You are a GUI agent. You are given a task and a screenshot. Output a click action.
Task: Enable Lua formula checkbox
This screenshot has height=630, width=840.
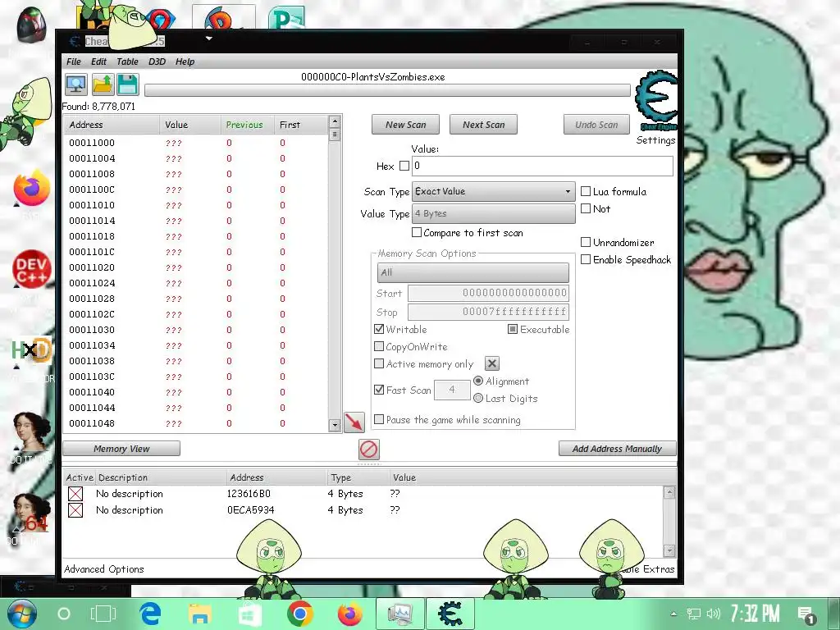pos(586,191)
